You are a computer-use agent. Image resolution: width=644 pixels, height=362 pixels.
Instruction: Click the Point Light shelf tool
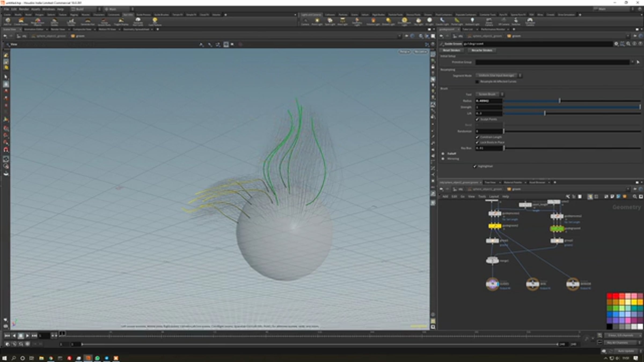(x=317, y=21)
